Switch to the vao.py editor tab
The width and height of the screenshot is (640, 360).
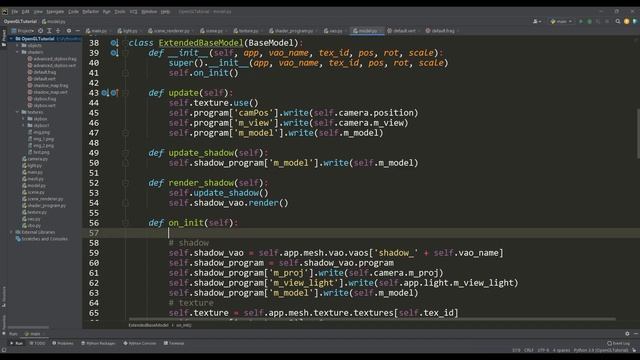pos(336,31)
